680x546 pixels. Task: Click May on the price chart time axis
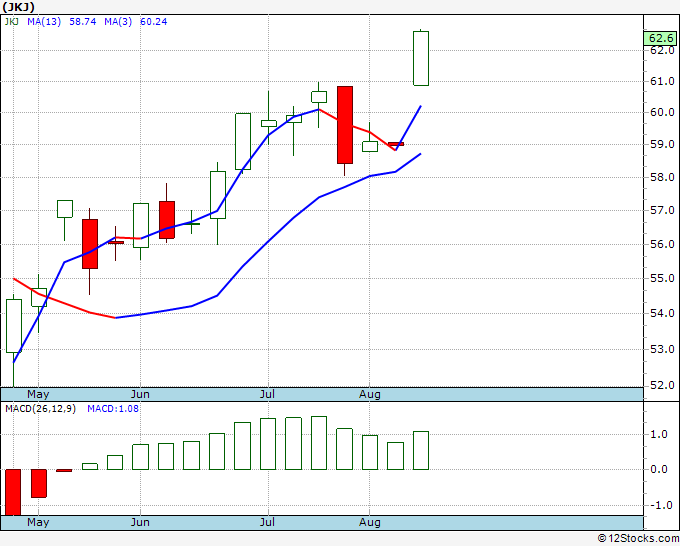tap(38, 394)
